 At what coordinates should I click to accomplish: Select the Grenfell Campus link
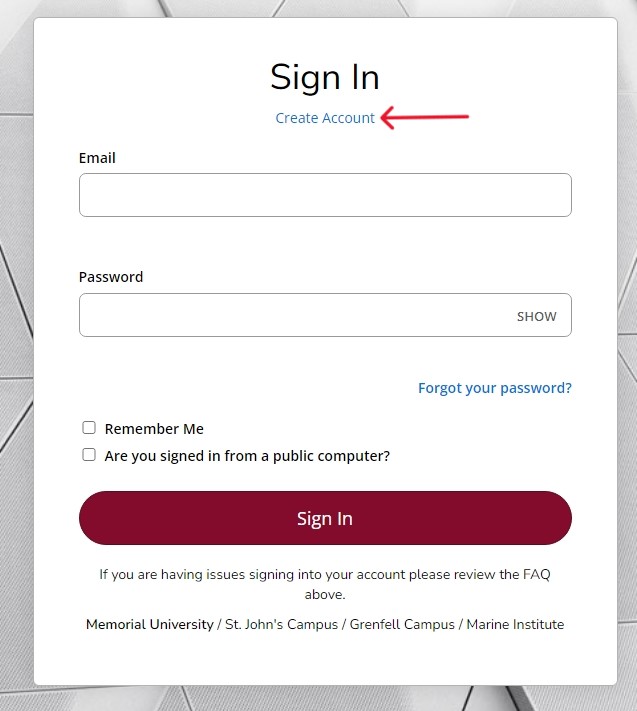tap(401, 624)
